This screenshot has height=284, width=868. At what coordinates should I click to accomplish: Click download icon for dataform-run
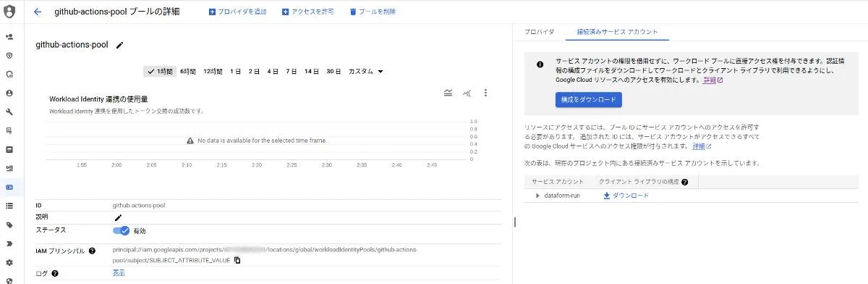(x=606, y=196)
